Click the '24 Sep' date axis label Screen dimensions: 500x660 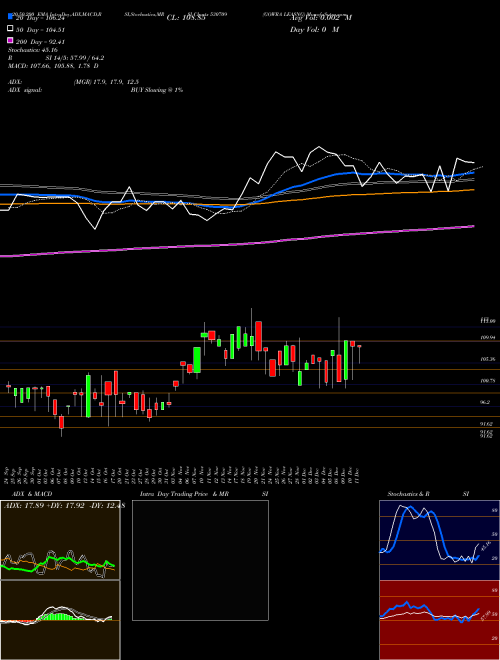pyautogui.click(x=8, y=475)
